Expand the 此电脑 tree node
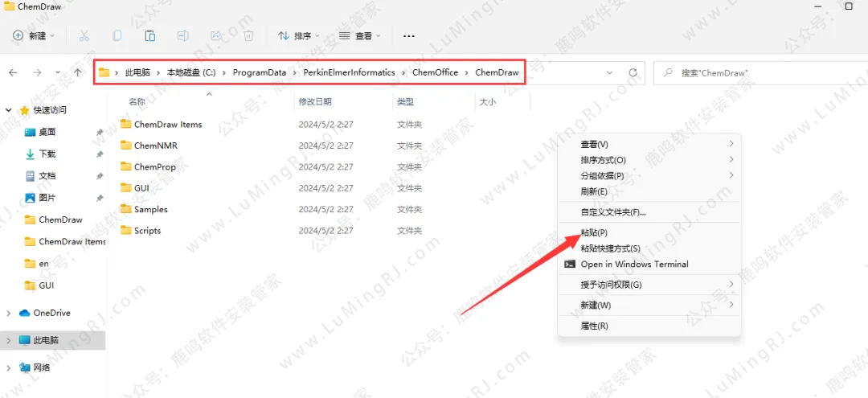The image size is (868, 398). (x=8, y=340)
